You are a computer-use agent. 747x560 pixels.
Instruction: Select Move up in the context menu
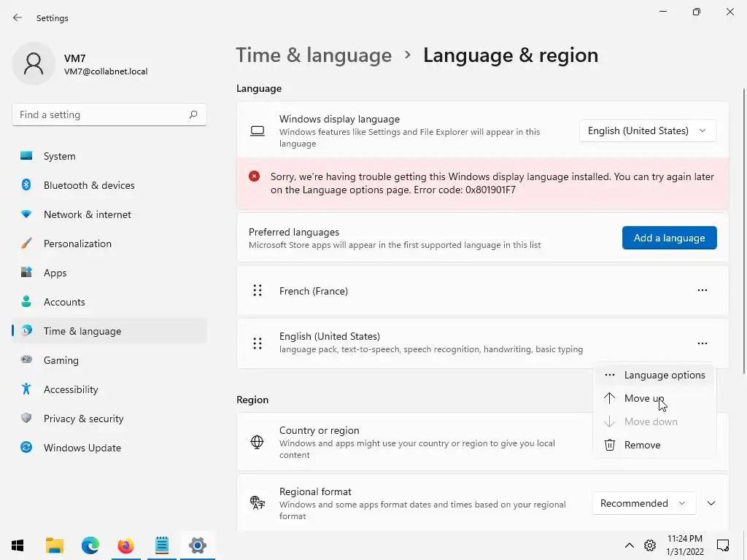tap(655, 398)
